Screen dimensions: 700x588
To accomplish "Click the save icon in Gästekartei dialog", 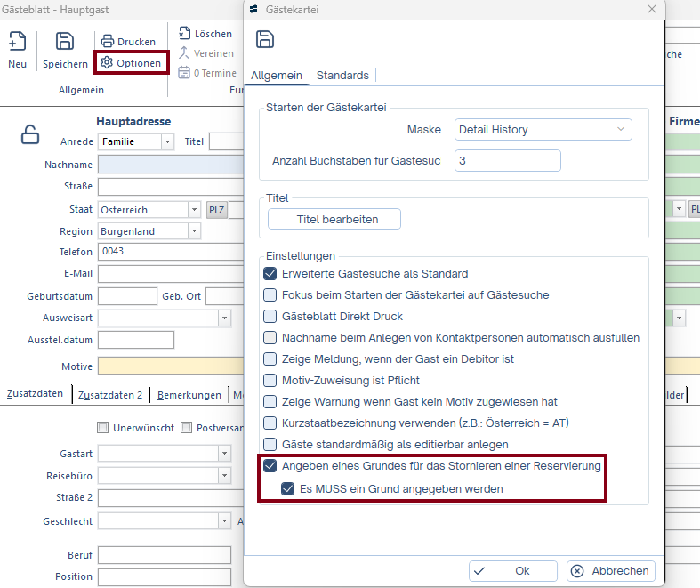I will 265,39.
